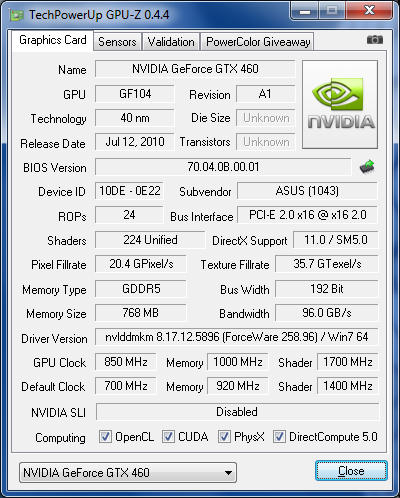Click the Device ID 10DE - 0E22 field
Image resolution: width=400 pixels, height=498 pixels.
pos(129,191)
